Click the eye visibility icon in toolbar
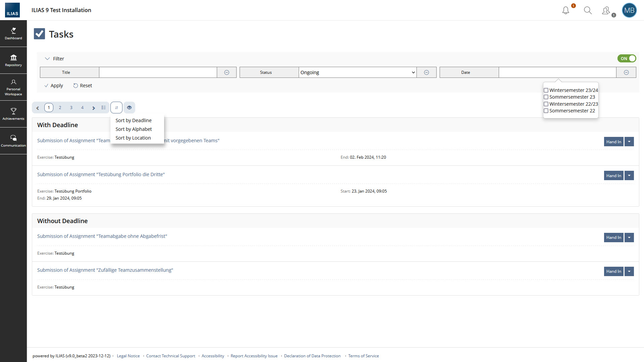Screen dimensions: 644x362 (x=129, y=108)
